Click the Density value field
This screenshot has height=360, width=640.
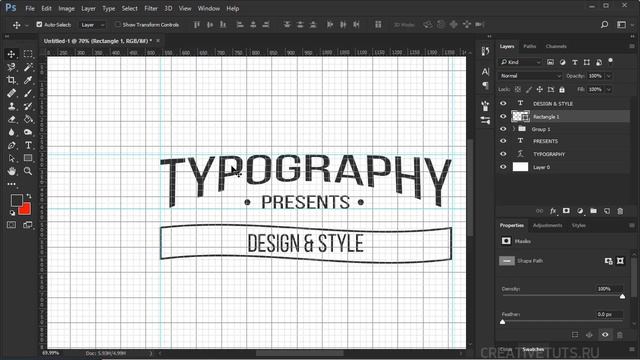[609, 289]
